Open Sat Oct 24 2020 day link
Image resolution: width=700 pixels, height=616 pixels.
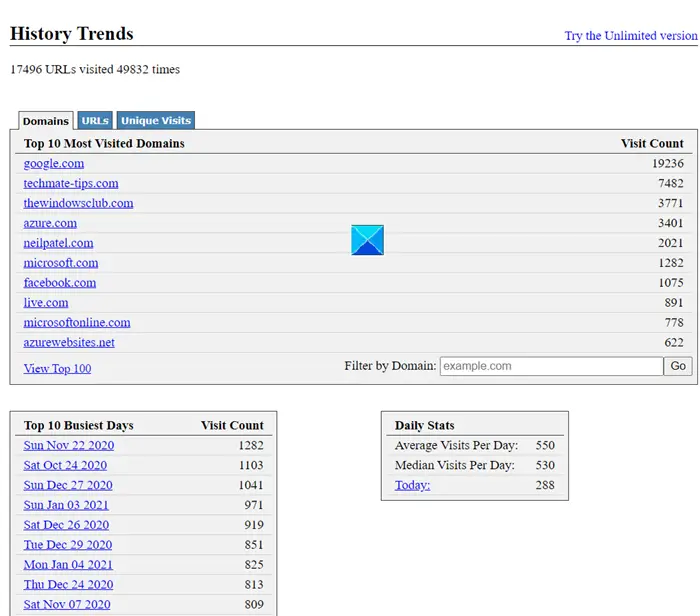pos(65,465)
